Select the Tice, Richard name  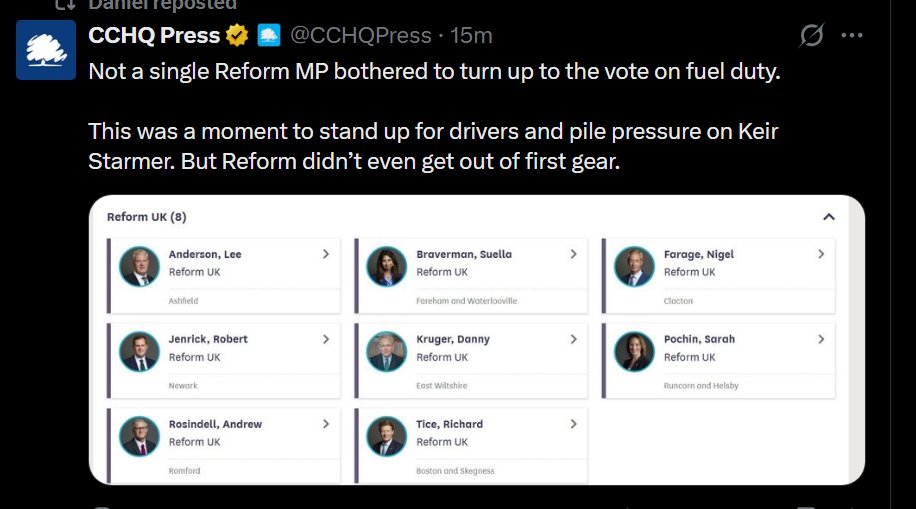pos(449,424)
